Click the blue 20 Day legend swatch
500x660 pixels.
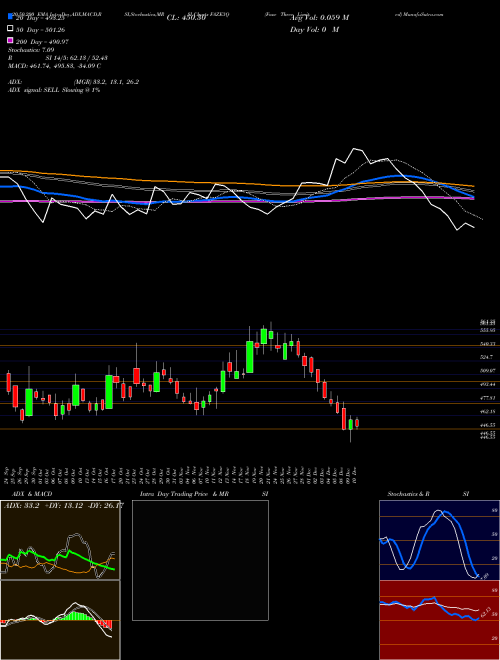coord(11,17)
